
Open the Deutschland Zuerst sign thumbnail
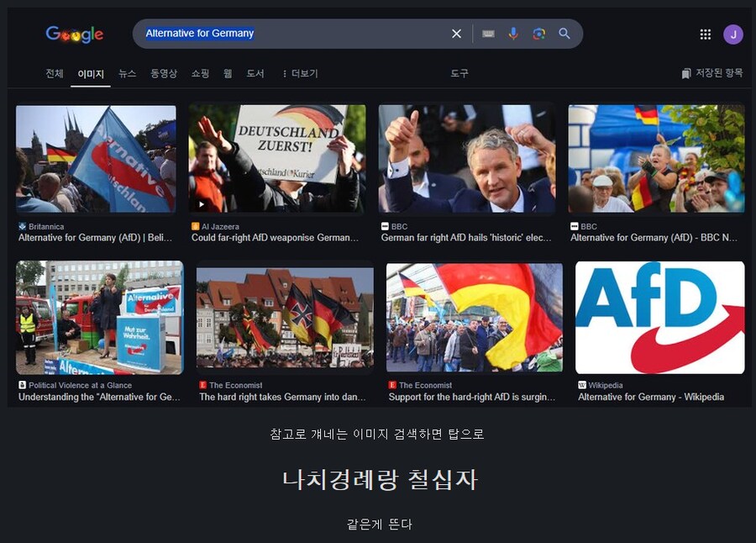276,158
